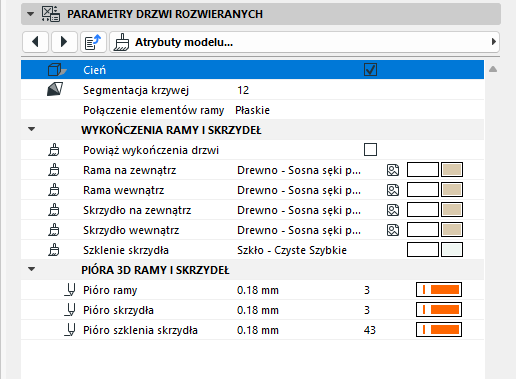This screenshot has width=516, height=379.
Task: Click white swatch in Rama na zewnątrz row
Action: pos(423,170)
